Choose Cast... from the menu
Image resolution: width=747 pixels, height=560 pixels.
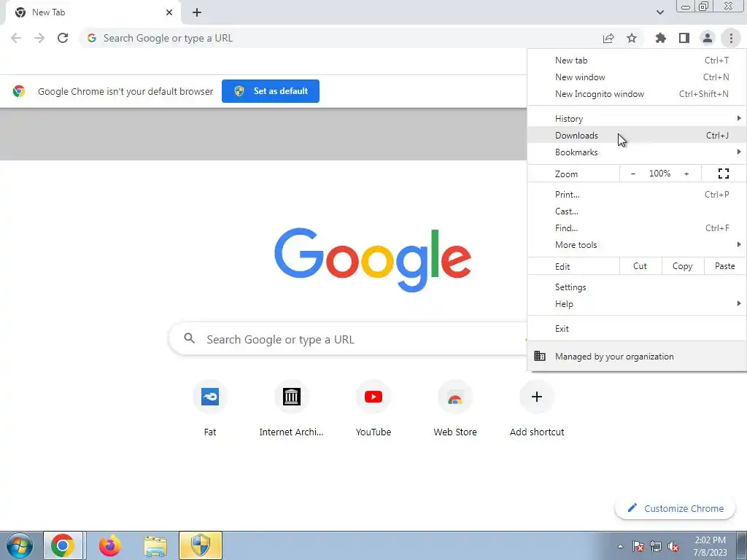(637, 211)
